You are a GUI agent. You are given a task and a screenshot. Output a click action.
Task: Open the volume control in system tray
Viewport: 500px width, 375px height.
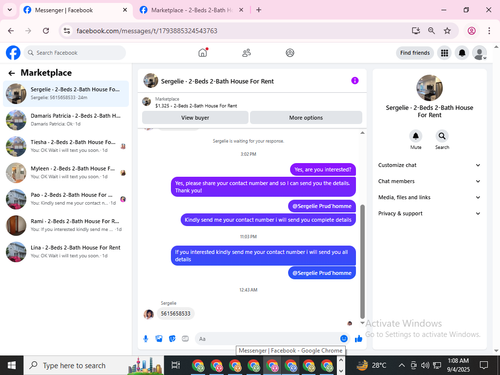pyautogui.click(x=425, y=365)
